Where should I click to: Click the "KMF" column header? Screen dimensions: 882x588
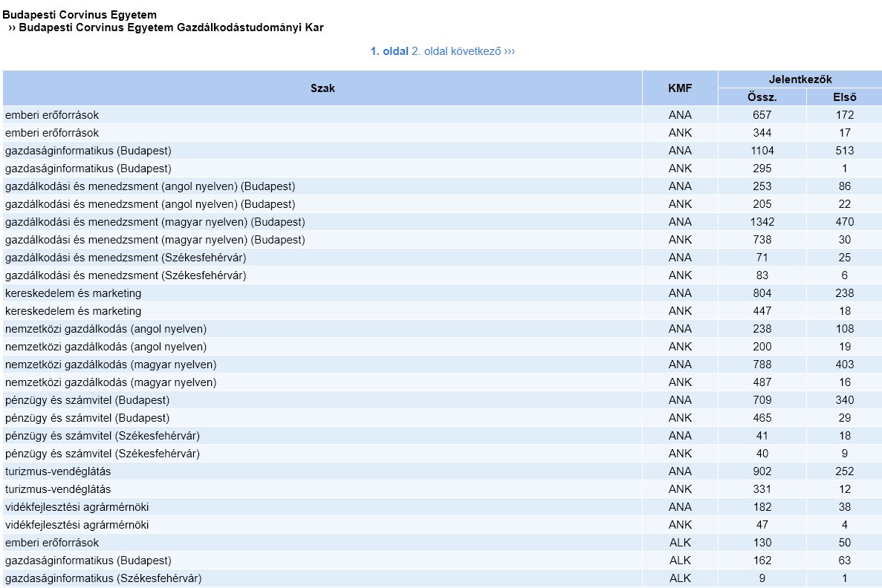[x=679, y=88]
